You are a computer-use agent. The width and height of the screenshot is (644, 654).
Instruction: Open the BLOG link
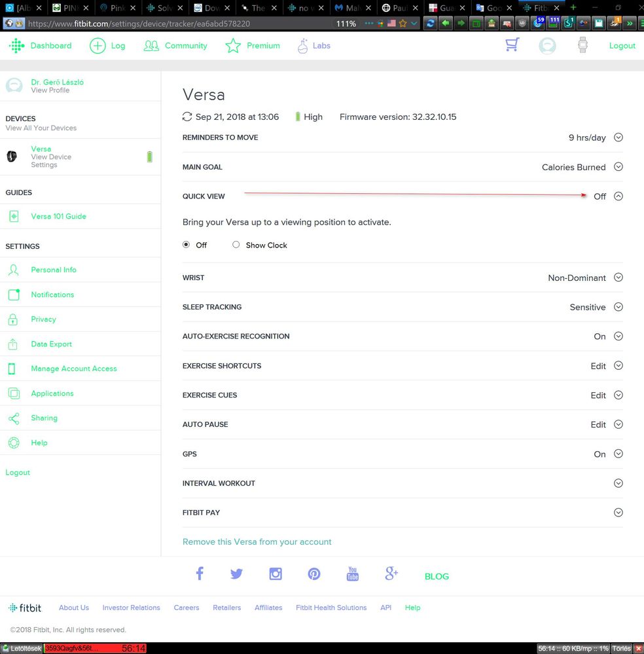(437, 576)
